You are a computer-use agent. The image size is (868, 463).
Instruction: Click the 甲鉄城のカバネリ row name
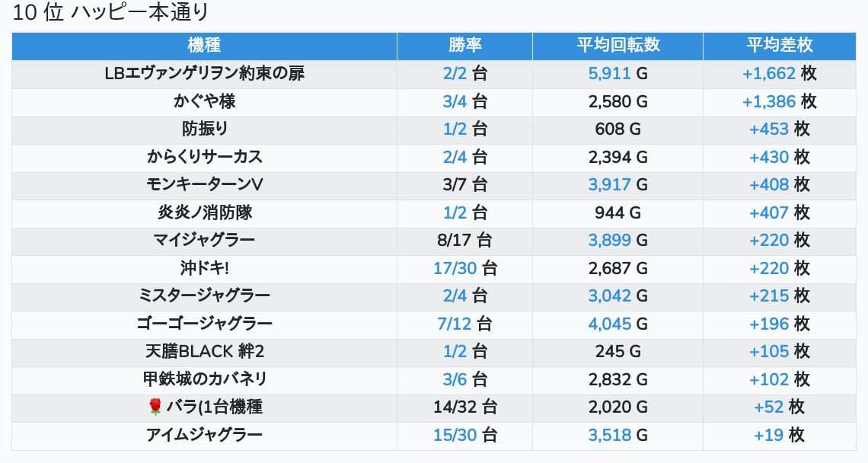(x=205, y=379)
